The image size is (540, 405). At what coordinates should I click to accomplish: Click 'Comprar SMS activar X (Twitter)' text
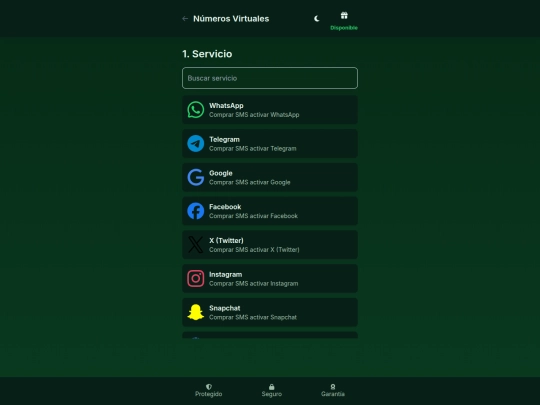(254, 250)
